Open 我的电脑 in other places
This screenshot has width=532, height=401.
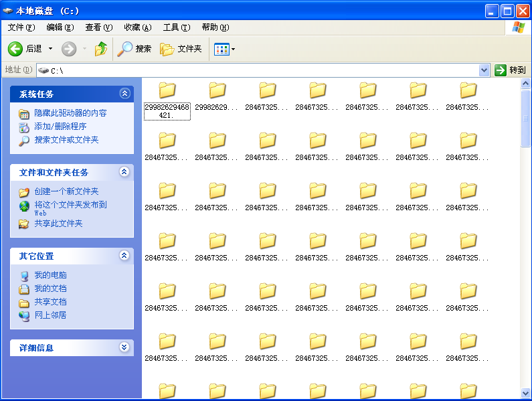(50, 275)
